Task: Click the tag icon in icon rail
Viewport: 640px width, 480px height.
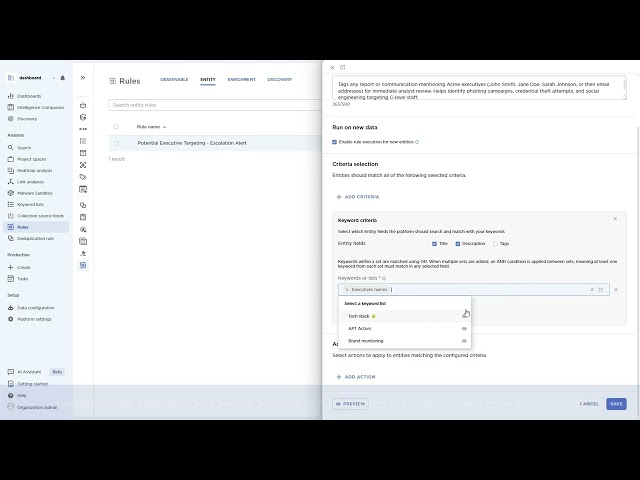Action: coord(83,177)
